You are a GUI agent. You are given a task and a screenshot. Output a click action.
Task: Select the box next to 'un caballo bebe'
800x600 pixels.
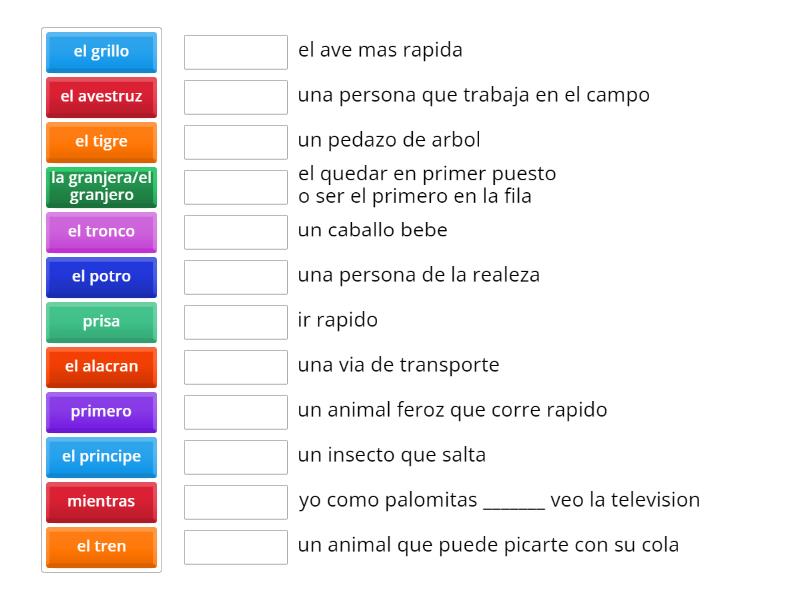235,232
